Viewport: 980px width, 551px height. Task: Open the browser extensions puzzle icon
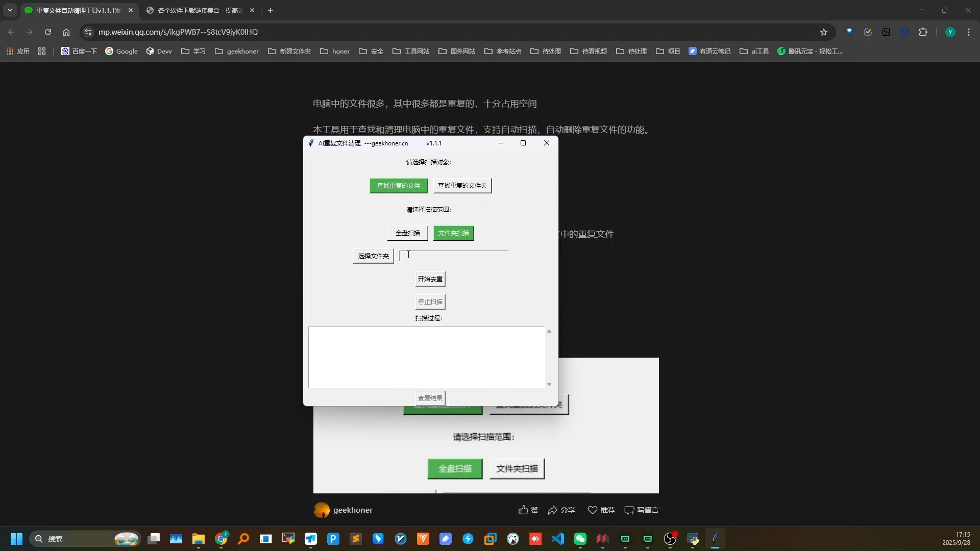pos(923,32)
